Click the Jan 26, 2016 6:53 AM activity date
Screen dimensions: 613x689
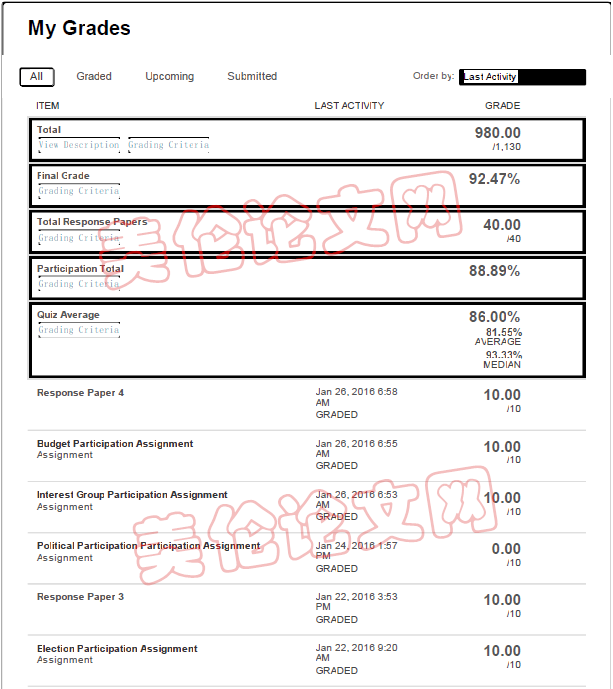[356, 500]
